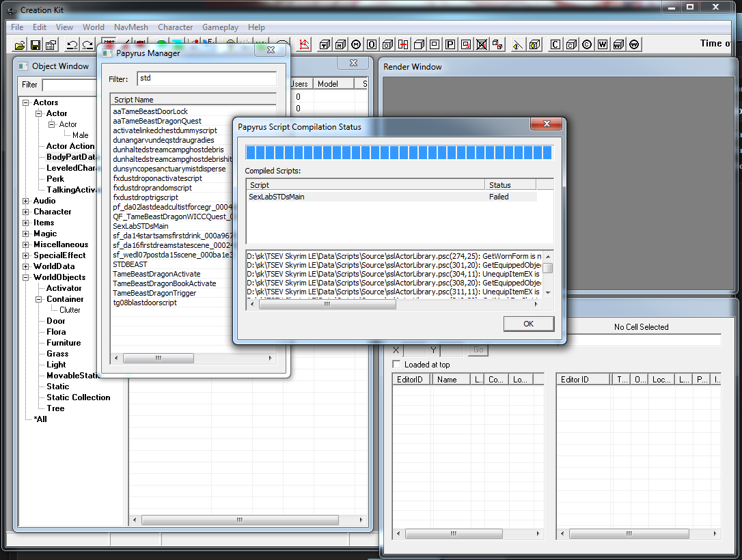Click the Redo arrow icon
Viewport: 742px width, 560px height.
(87, 44)
